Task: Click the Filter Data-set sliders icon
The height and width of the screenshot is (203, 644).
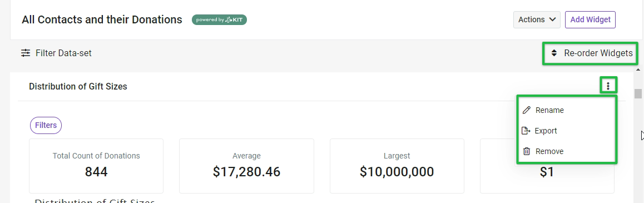Action: pyautogui.click(x=26, y=53)
